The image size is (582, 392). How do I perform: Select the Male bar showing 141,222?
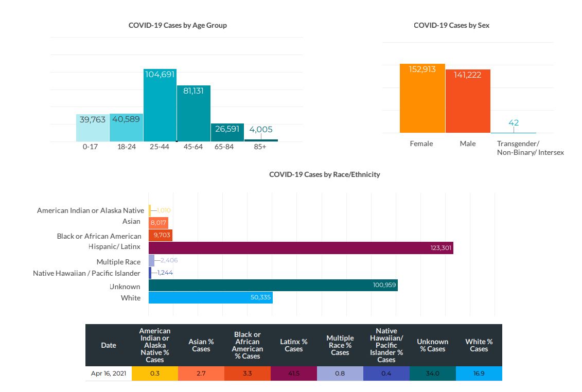point(467,101)
